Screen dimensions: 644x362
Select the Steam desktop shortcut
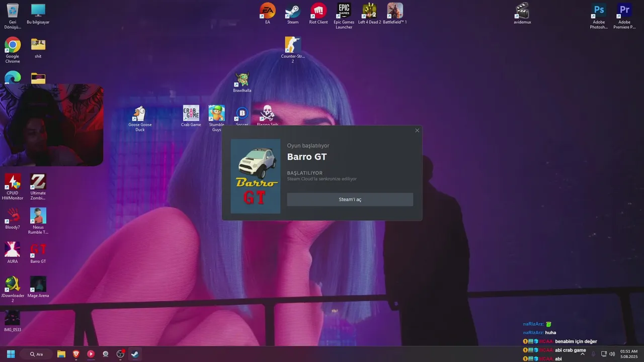click(293, 14)
